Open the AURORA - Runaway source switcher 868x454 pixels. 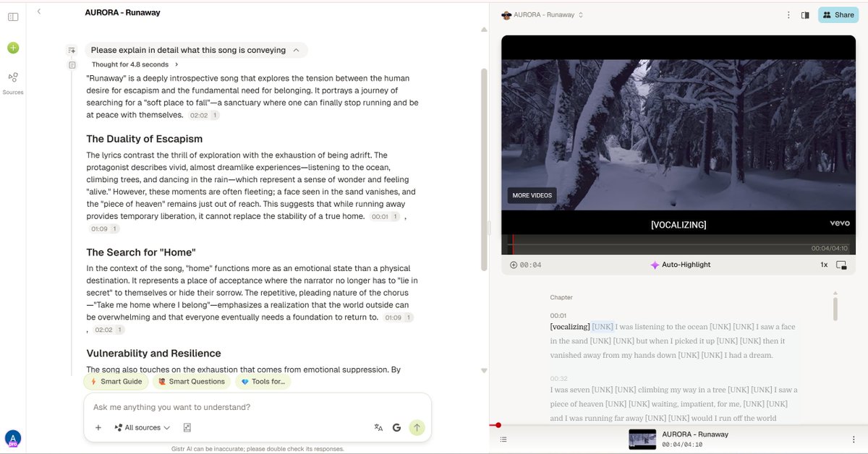(x=542, y=14)
